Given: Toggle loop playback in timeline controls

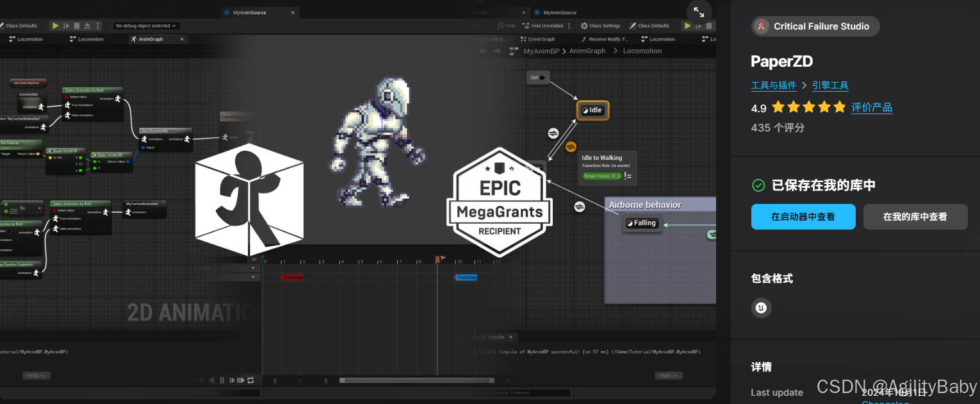Looking at the screenshot, I should (250, 380).
